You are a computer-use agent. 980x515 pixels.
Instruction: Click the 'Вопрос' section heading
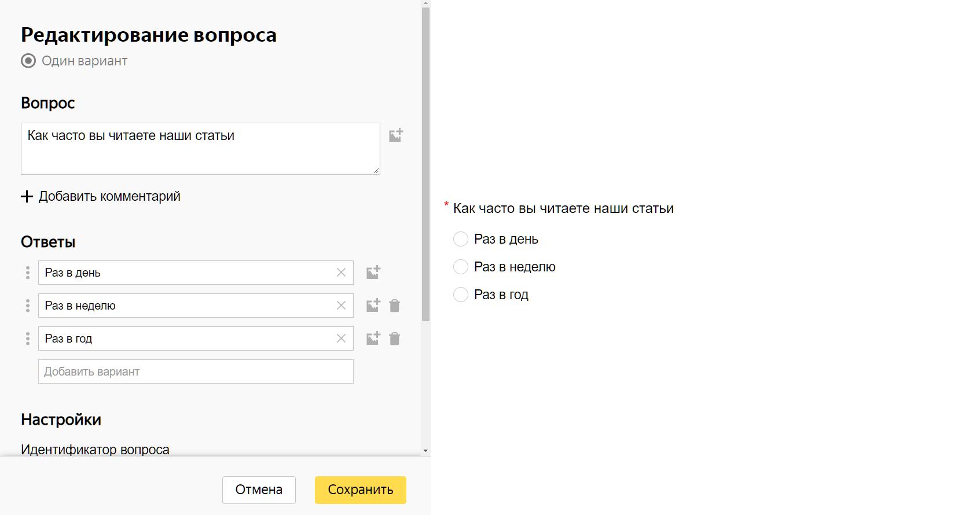coord(48,103)
